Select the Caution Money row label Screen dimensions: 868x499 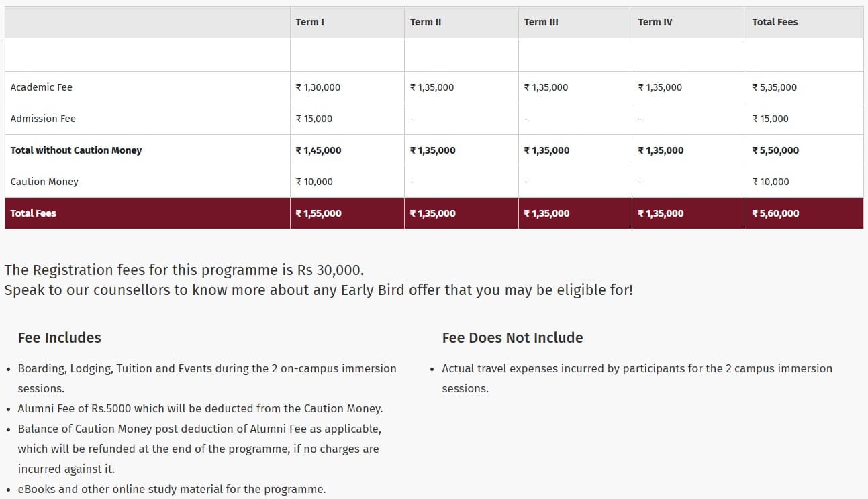[44, 182]
